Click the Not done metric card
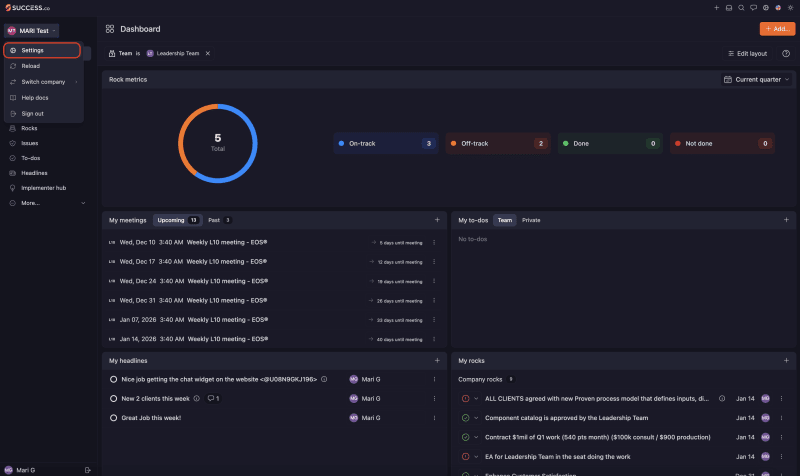This screenshot has width=800, height=476. click(722, 143)
